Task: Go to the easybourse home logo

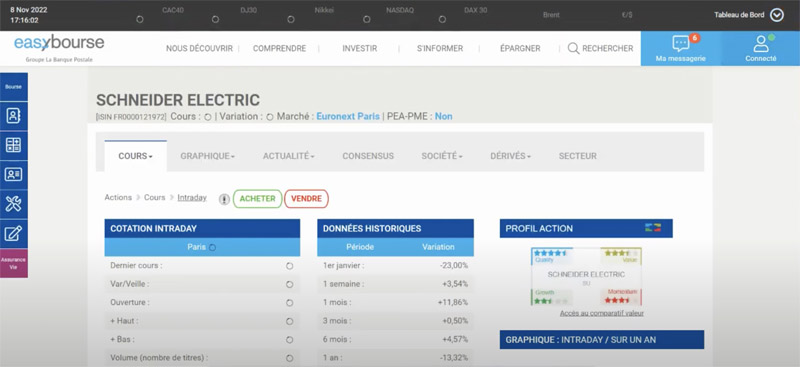Action: [59, 43]
